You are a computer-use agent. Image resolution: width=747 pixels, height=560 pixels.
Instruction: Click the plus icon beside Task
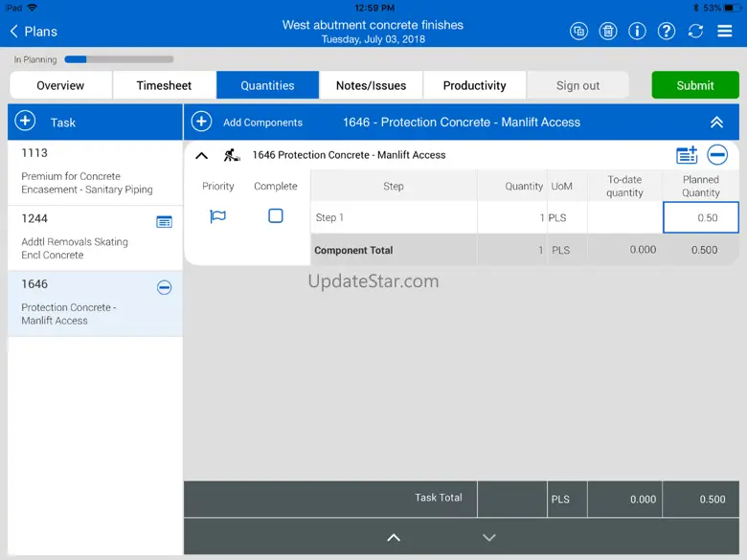coord(26,122)
